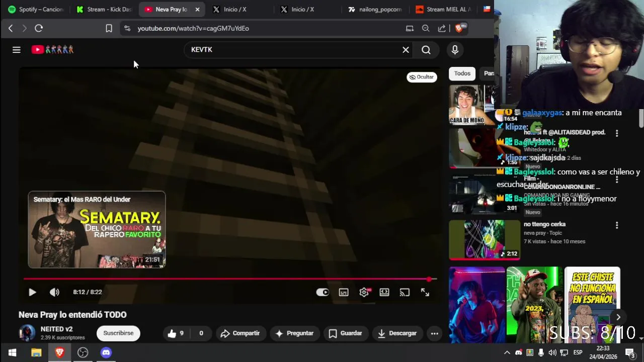Show hidden system tray icons

[x=507, y=352]
